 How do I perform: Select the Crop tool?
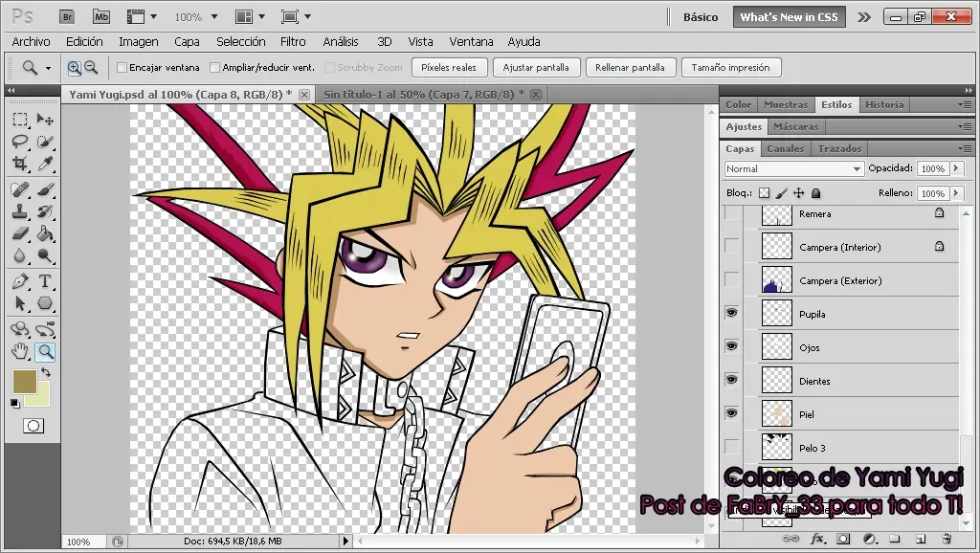(20, 164)
